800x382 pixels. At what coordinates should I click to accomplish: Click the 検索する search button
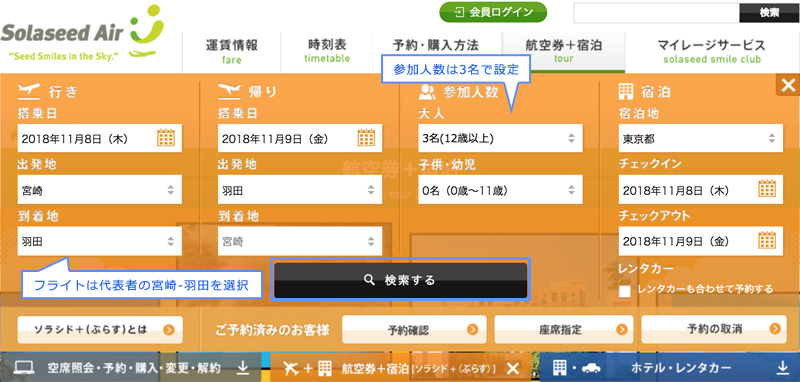pyautogui.click(x=401, y=280)
